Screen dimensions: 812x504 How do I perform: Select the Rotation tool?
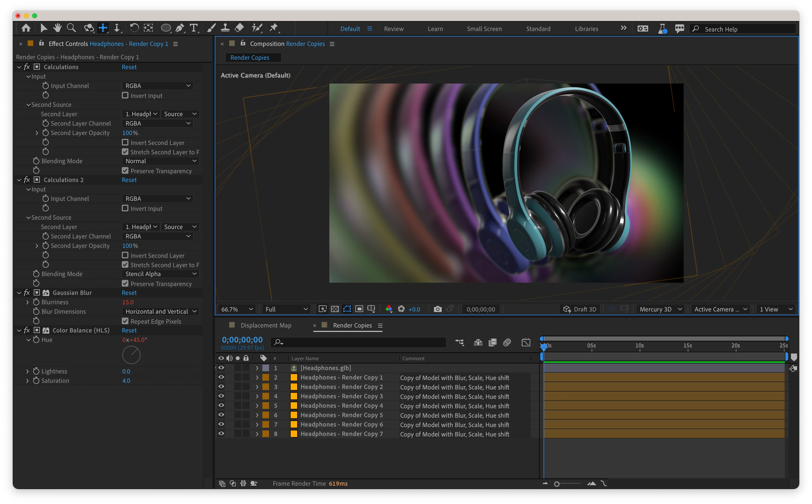134,28
